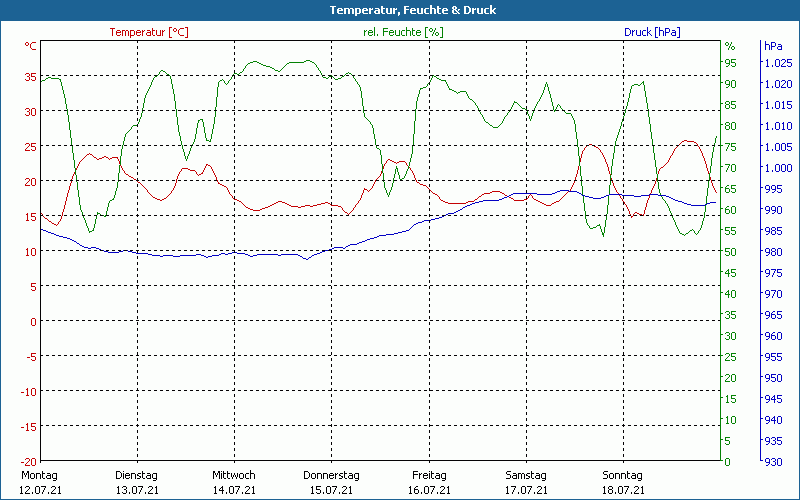This screenshot has width=800, height=500.
Task: Click the 'Samstag' day label
Action: [526, 475]
